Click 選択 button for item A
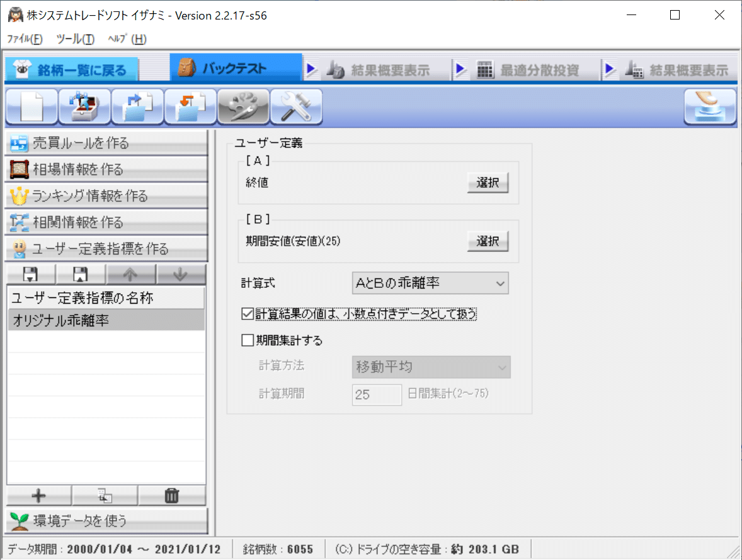Screen dimensions: 742x560 click(488, 182)
